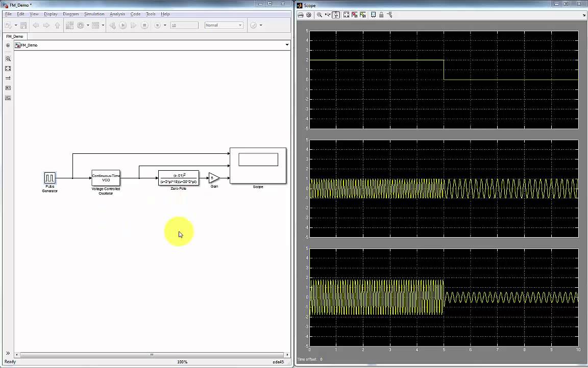Select the FM_Demo tab
Image resolution: width=588 pixels, height=368 pixels.
[15, 36]
